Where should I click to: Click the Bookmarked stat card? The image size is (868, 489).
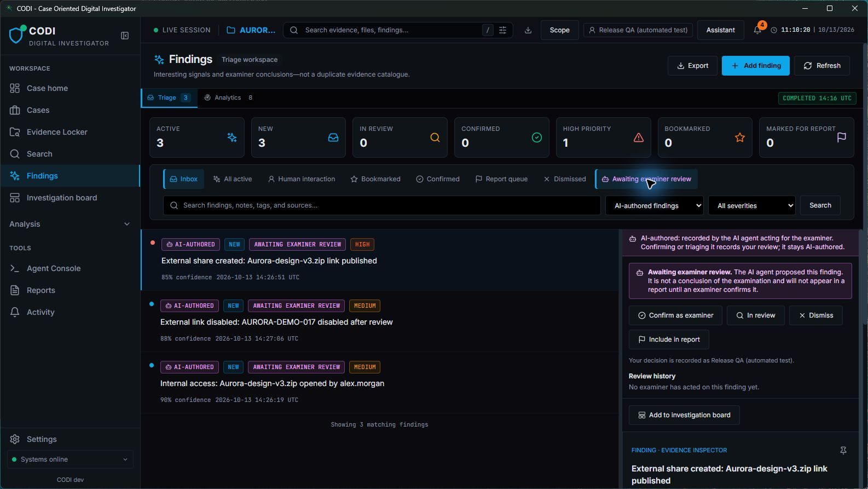point(705,137)
